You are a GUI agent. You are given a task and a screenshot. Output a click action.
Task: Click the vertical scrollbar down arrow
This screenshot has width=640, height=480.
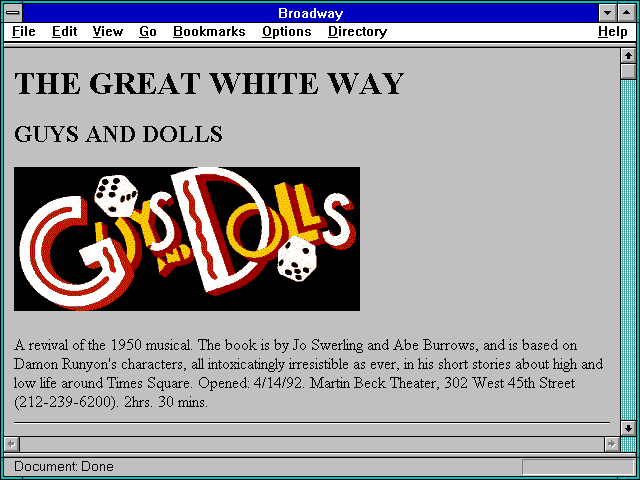[x=628, y=428]
